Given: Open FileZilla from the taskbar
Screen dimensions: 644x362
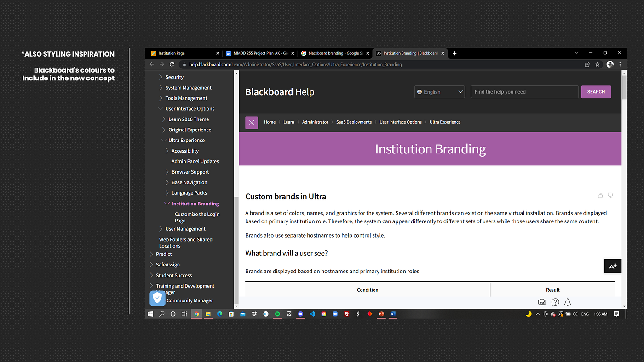Looking at the screenshot, I should point(346,314).
